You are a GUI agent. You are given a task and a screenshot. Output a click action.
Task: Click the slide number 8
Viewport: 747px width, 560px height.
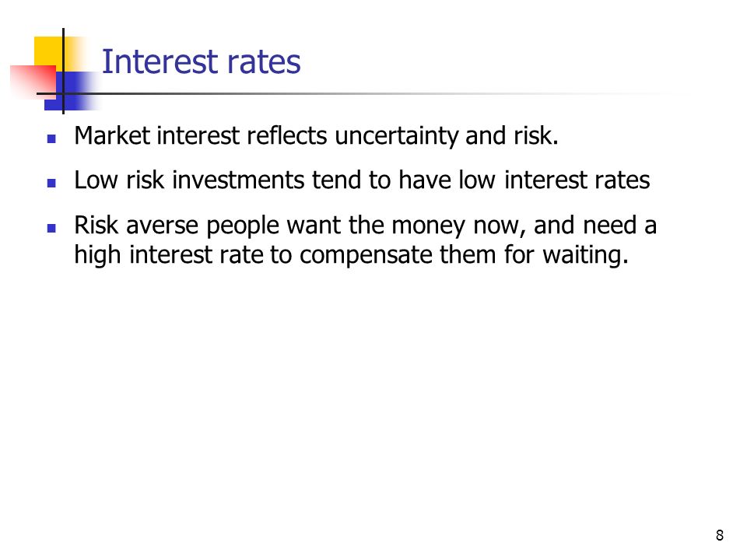pyautogui.click(x=719, y=535)
